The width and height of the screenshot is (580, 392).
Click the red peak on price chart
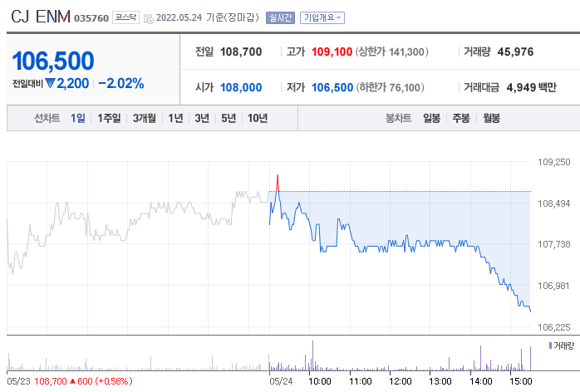point(278,182)
